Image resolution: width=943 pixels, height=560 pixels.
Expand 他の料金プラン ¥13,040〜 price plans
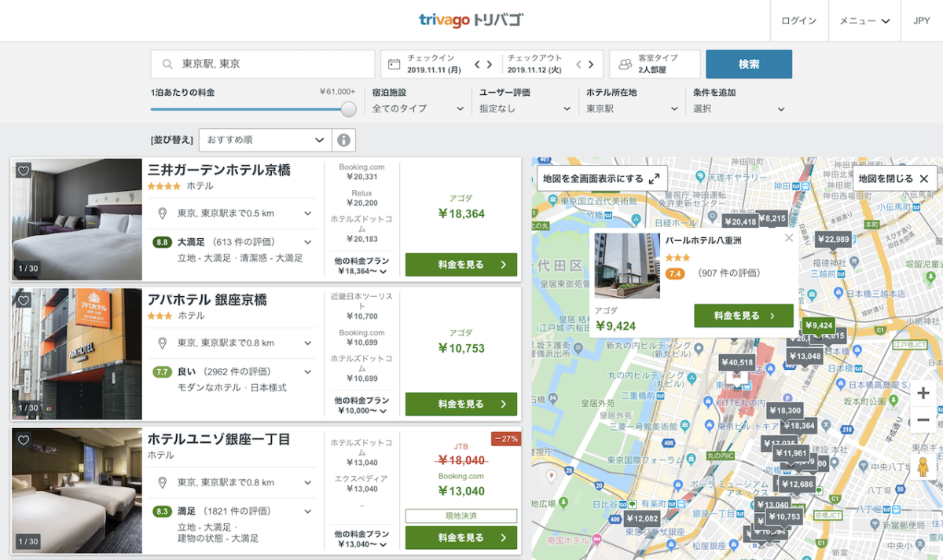[361, 539]
